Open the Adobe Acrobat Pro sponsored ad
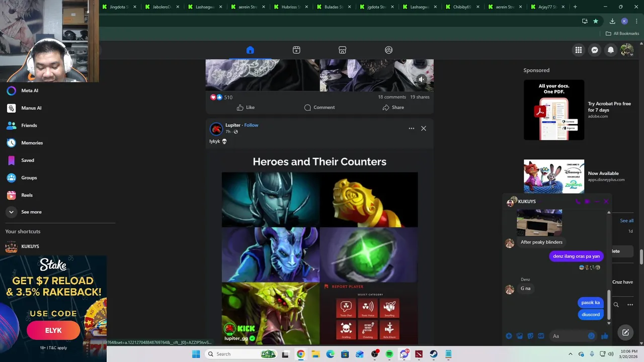This screenshot has height=362, width=644. click(x=578, y=110)
